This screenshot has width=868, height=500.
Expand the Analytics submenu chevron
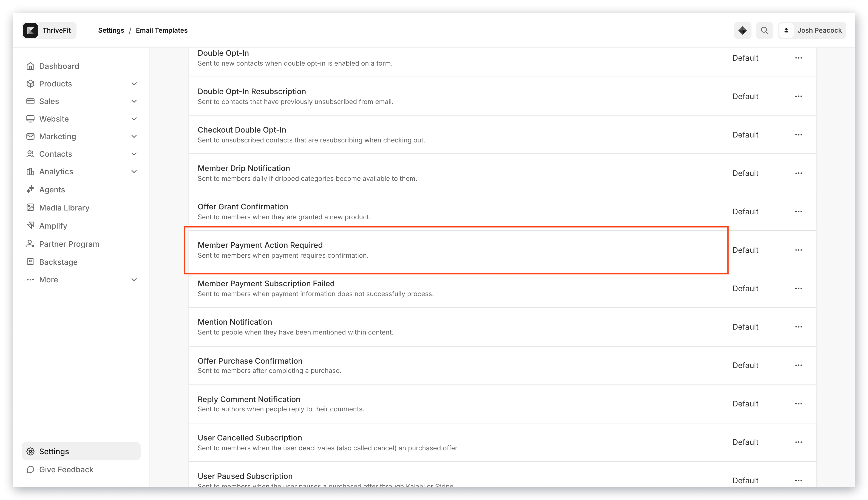[x=134, y=171]
